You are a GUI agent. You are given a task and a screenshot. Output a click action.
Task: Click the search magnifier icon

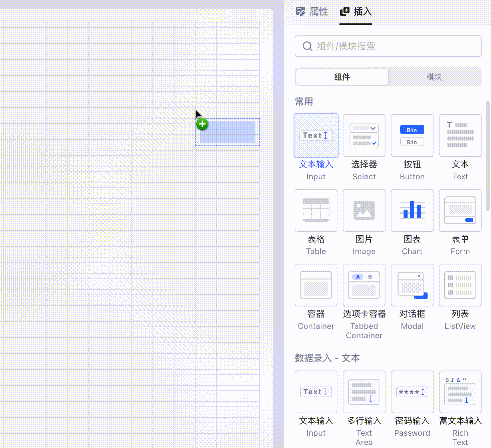[307, 46]
